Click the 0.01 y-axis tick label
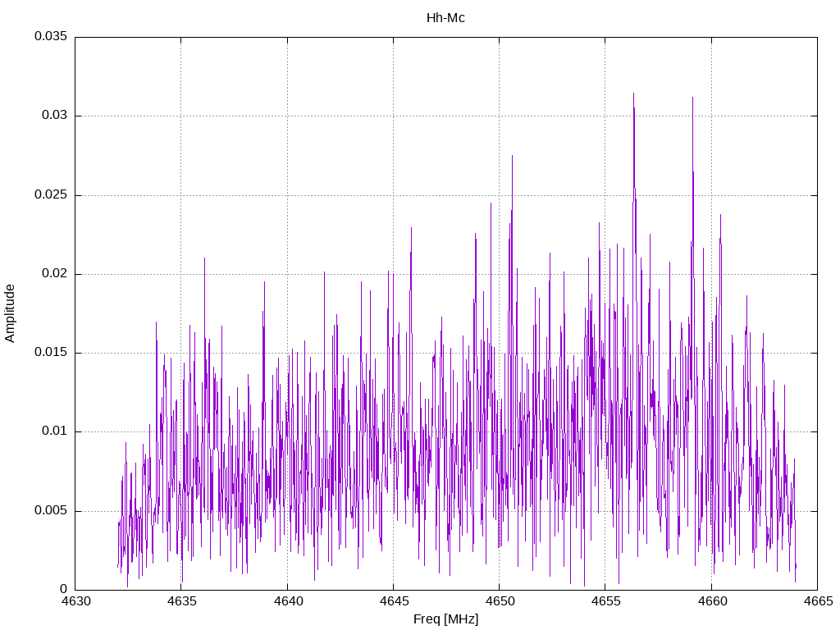 [53, 431]
